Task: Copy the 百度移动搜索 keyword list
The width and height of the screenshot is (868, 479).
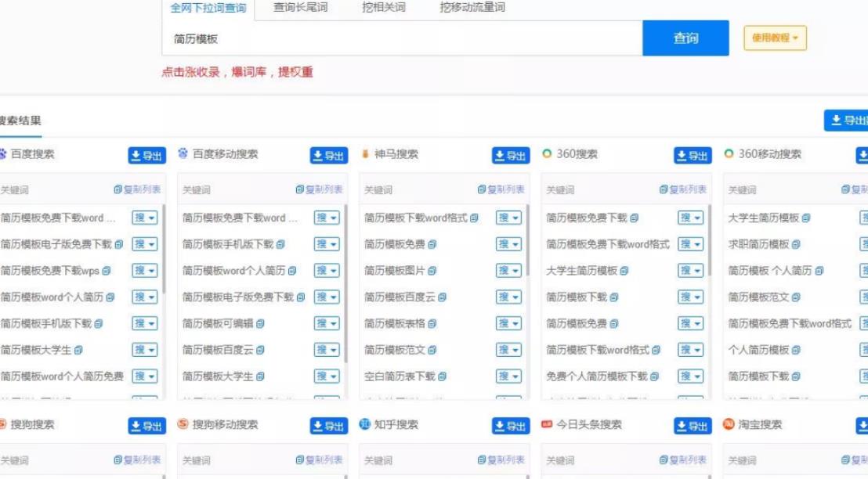Action: click(320, 189)
